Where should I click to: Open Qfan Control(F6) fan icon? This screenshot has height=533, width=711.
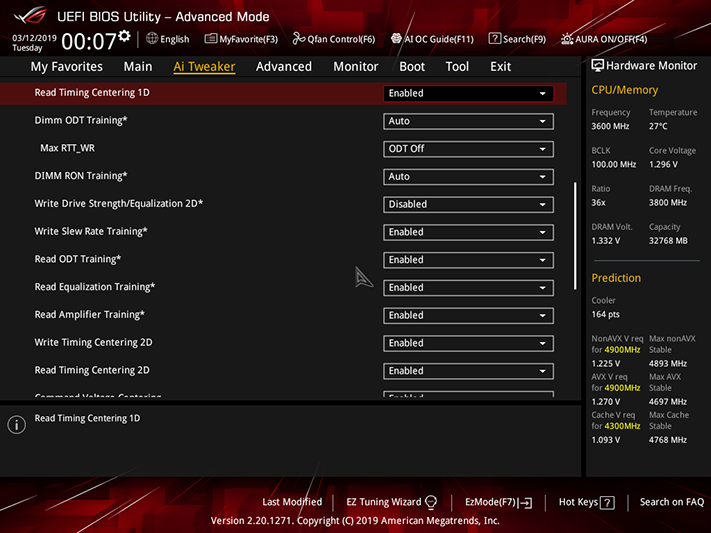pyautogui.click(x=298, y=39)
